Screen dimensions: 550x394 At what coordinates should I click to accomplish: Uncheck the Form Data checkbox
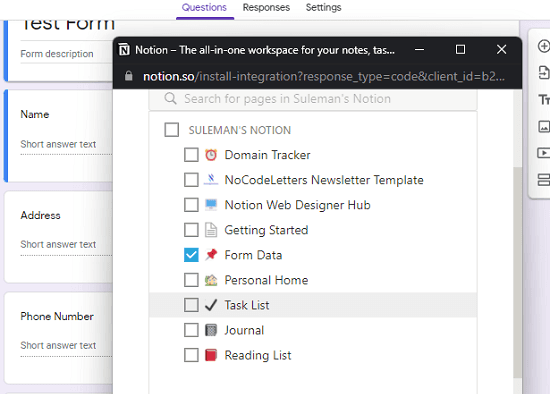tap(191, 255)
